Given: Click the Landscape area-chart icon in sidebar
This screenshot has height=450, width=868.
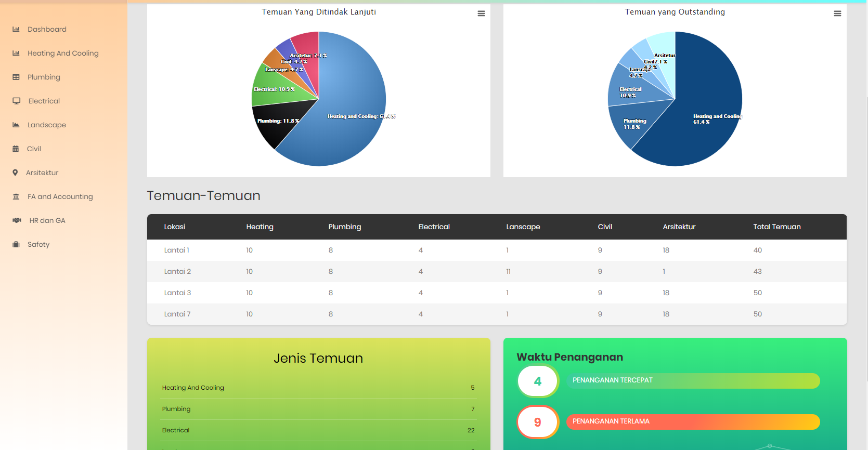Looking at the screenshot, I should click(16, 125).
